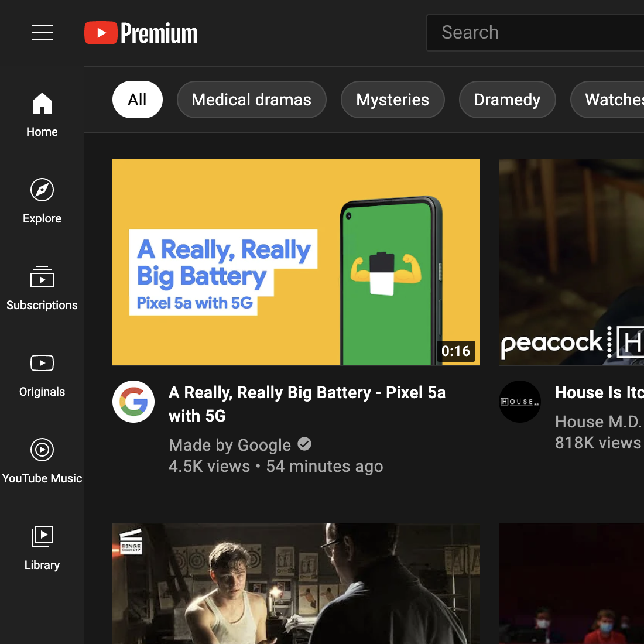The width and height of the screenshot is (644, 644).
Task: Select the Library icon
Action: click(42, 536)
